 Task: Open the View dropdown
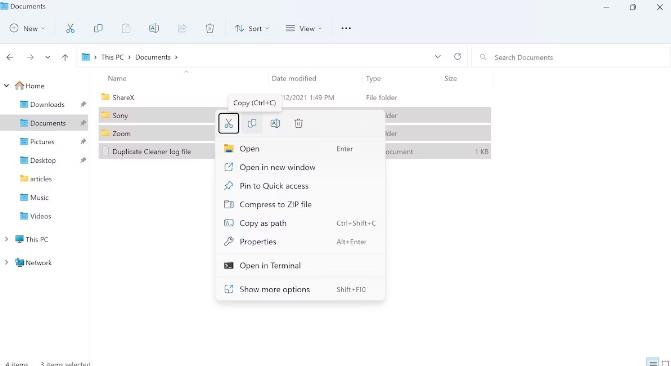pyautogui.click(x=304, y=29)
